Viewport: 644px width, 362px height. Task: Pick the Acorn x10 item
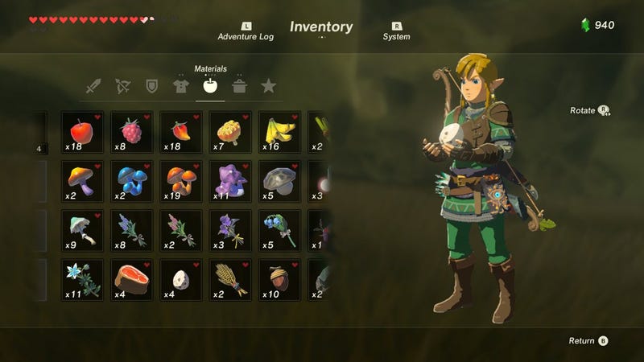(279, 280)
